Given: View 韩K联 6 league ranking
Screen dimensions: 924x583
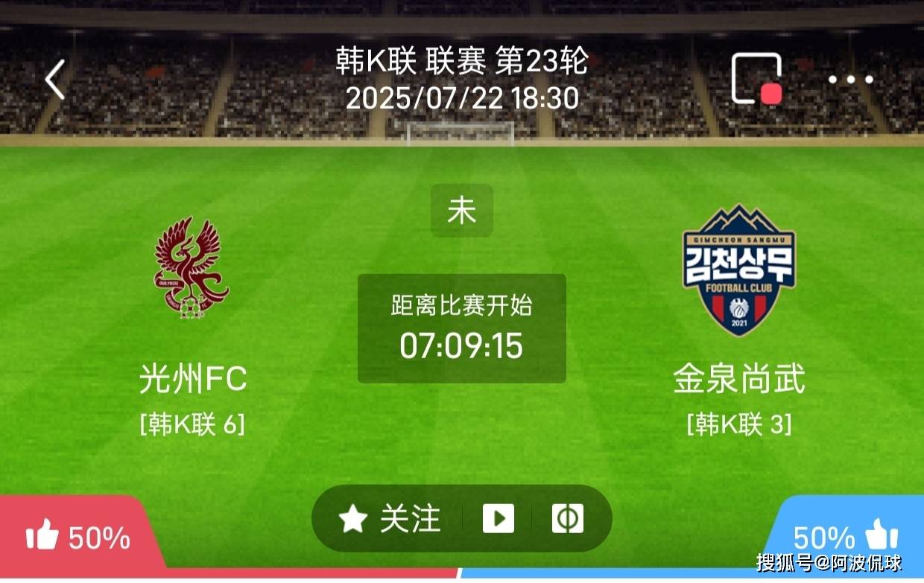Looking at the screenshot, I should pos(192,424).
